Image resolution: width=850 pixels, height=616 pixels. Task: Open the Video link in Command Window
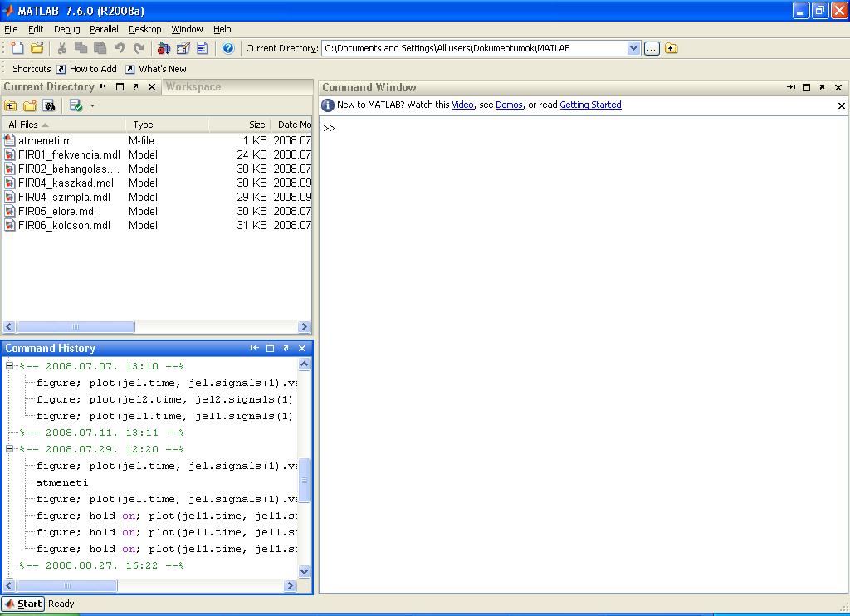pos(462,105)
